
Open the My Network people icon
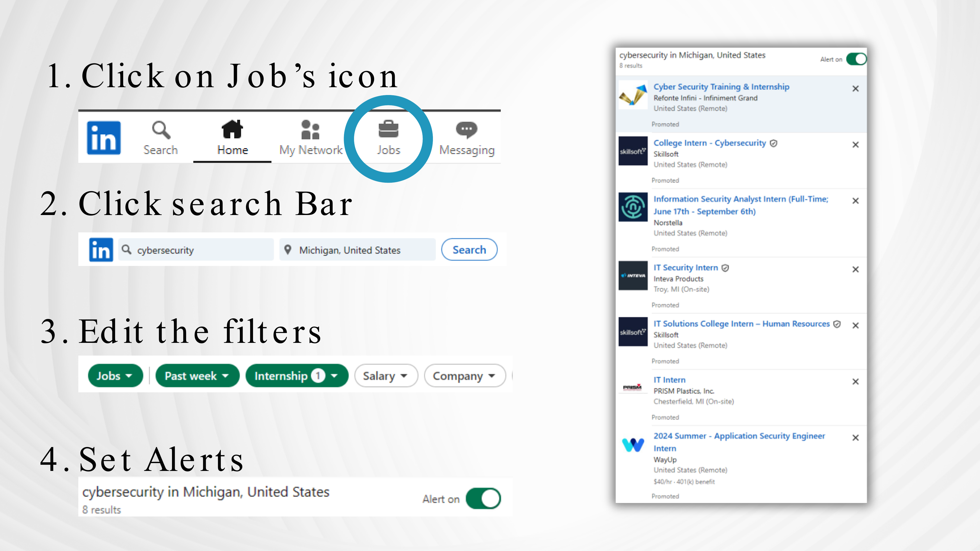(x=310, y=130)
